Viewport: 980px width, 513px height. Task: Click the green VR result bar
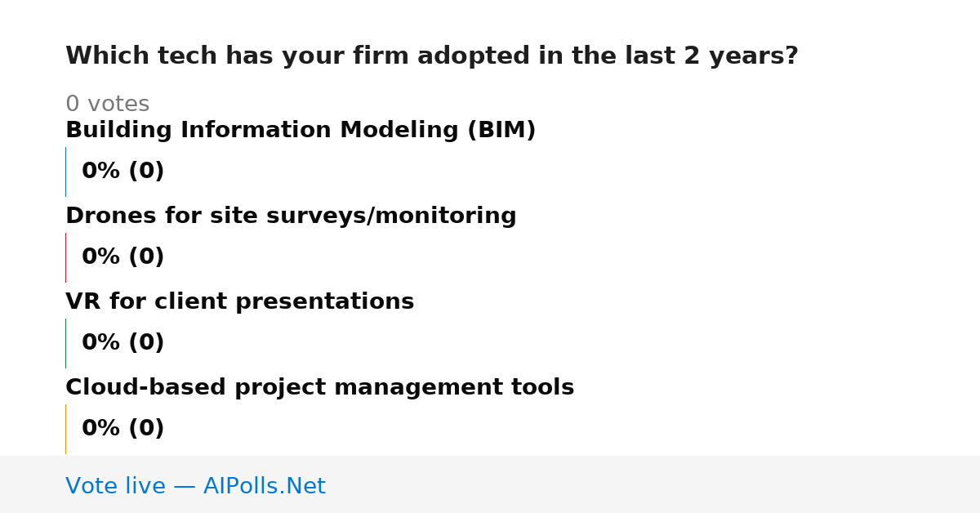[x=66, y=343]
